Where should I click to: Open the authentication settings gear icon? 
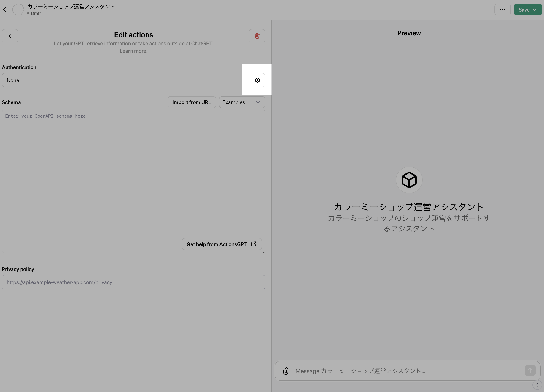coord(257,80)
